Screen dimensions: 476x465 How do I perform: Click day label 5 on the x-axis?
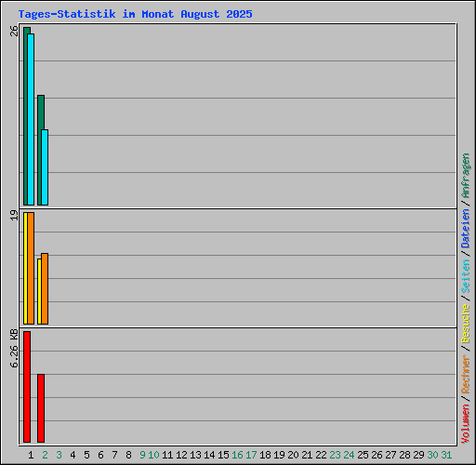point(86,455)
